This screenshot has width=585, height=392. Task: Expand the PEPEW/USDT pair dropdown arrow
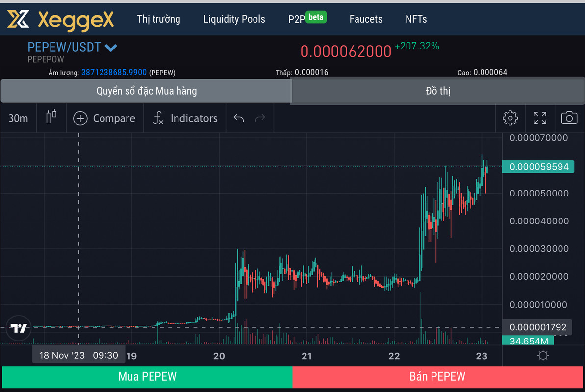(111, 48)
